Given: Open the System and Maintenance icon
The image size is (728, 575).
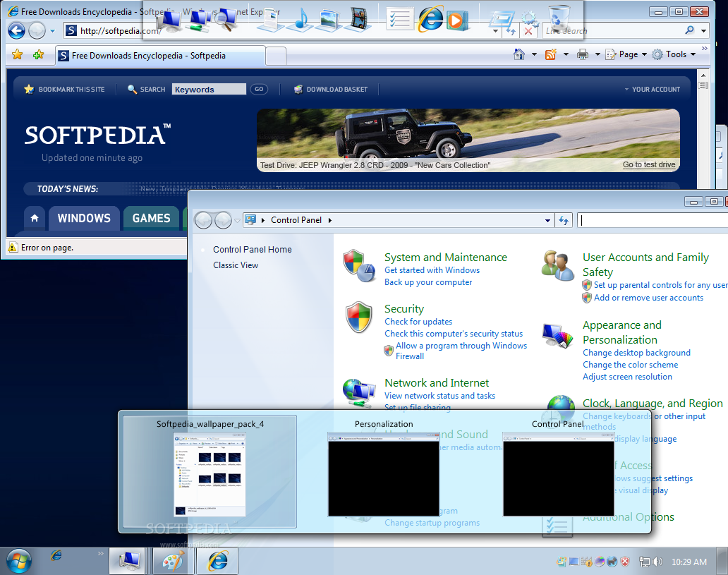Looking at the screenshot, I should point(359,266).
